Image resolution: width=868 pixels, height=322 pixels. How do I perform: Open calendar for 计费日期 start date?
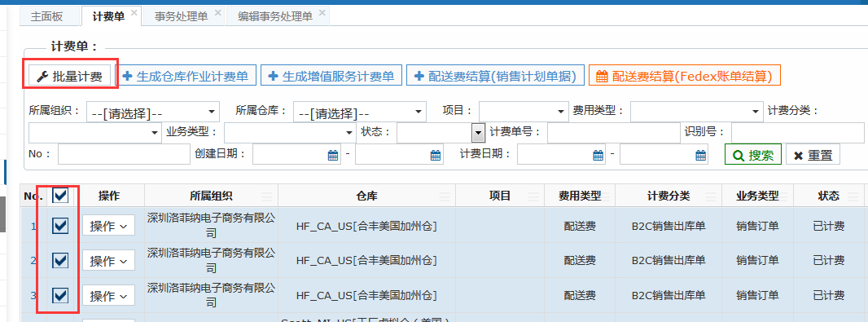(598, 155)
